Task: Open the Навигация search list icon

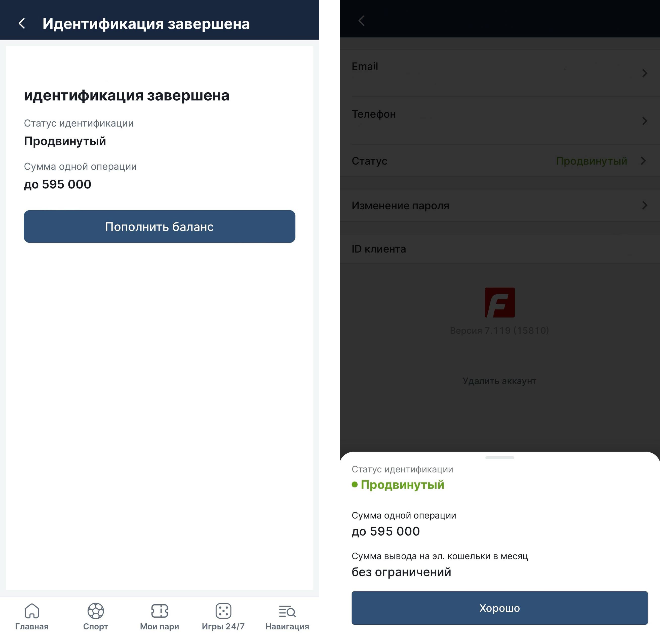Action: tap(287, 611)
